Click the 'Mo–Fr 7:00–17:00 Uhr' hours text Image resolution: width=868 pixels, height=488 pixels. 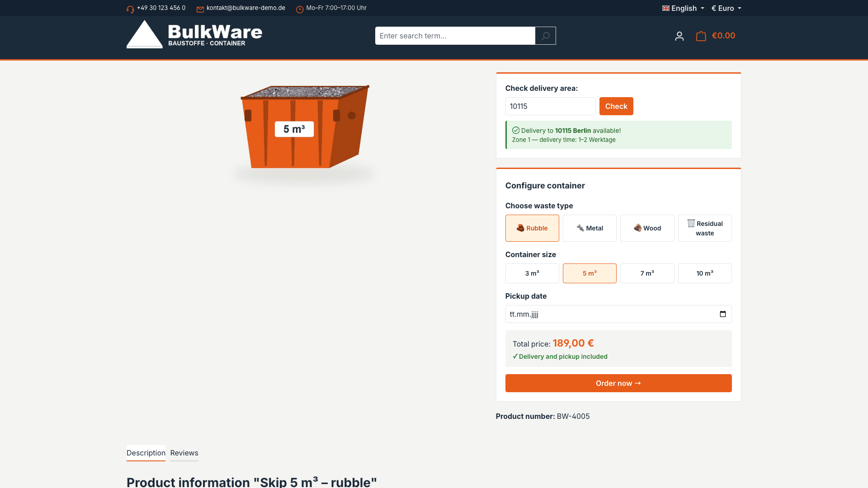(336, 8)
